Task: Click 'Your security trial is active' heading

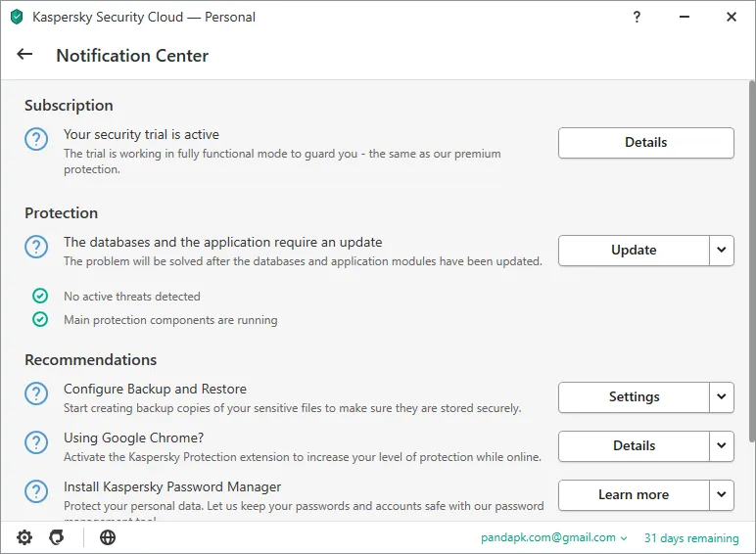Action: point(141,134)
